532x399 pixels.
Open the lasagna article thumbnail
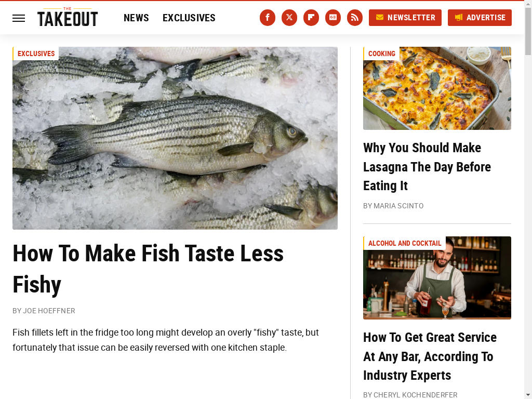437,88
